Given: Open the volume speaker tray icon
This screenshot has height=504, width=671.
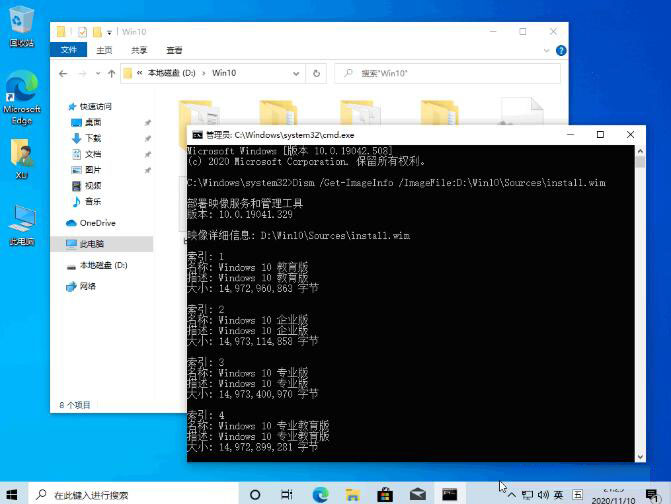Looking at the screenshot, I should point(543,495).
